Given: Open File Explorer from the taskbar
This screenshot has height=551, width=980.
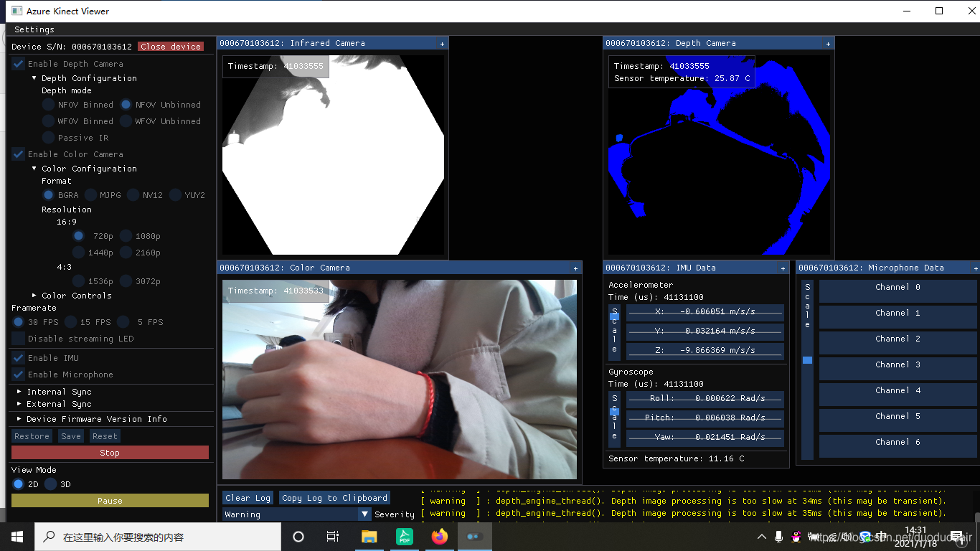Looking at the screenshot, I should coord(369,536).
